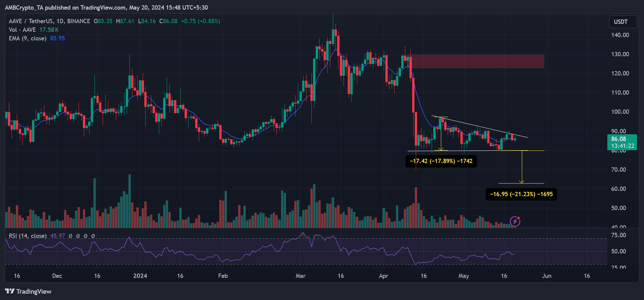Click the RSI (14, close) indicator label
644x300 pixels.
pyautogui.click(x=27, y=236)
